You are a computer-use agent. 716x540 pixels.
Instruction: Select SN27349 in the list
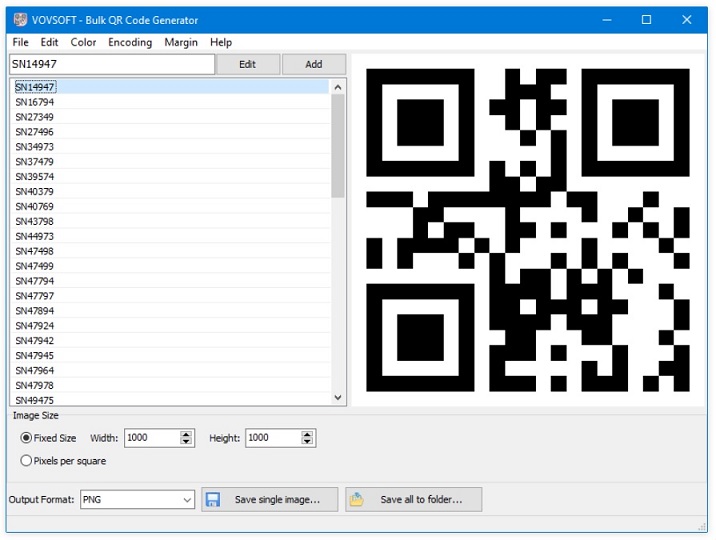tap(35, 117)
